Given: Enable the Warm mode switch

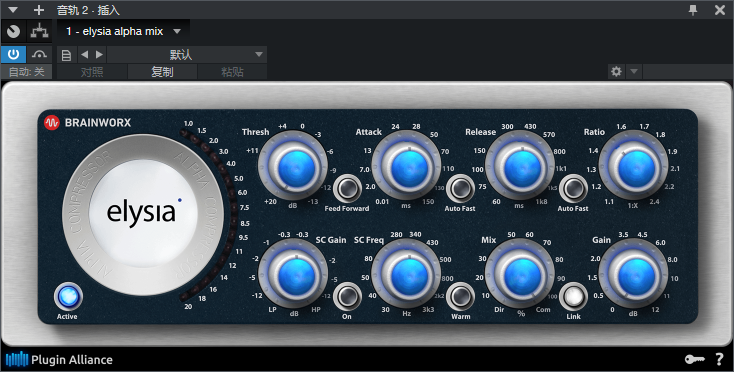Looking at the screenshot, I should coord(460,296).
